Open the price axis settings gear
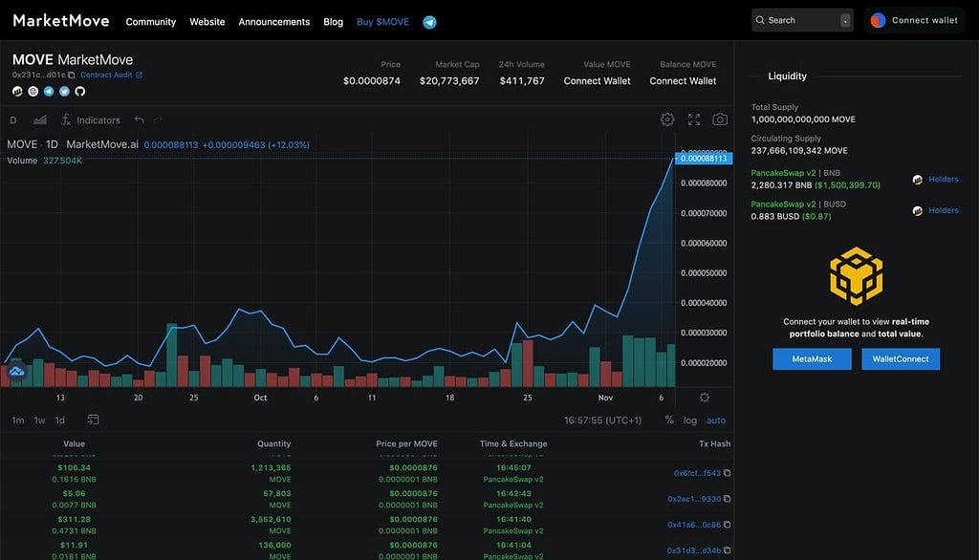Image resolution: width=979 pixels, height=560 pixels. [x=705, y=397]
